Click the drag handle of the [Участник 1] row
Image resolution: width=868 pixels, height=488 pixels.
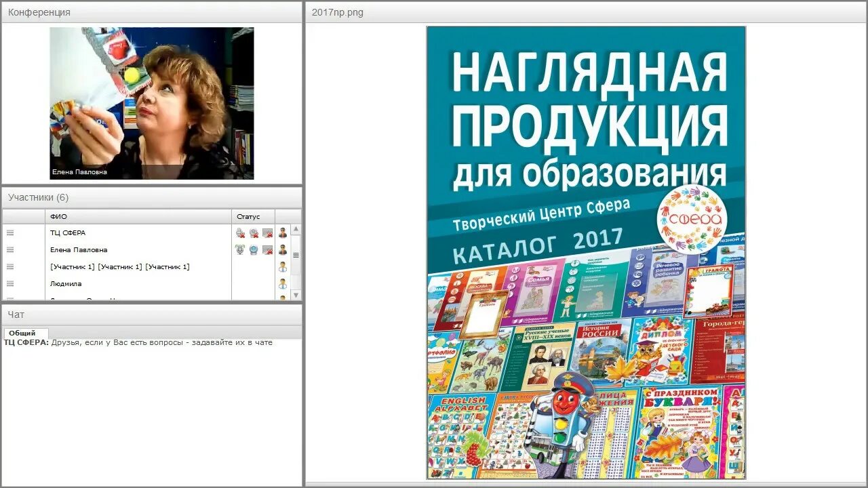[x=10, y=266]
